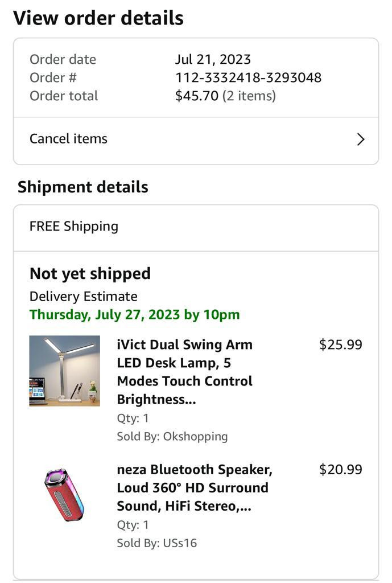Tap the (2 items) count text
The width and height of the screenshot is (392, 583).
point(249,96)
